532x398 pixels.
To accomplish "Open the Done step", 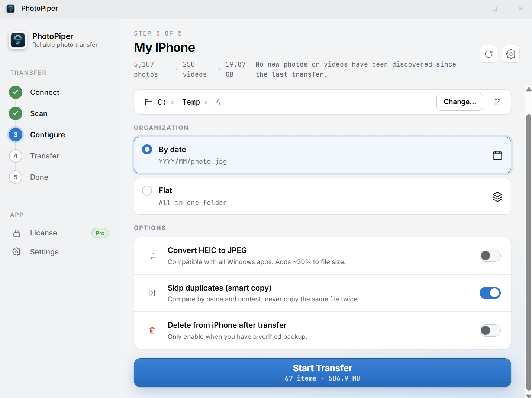I will point(39,177).
